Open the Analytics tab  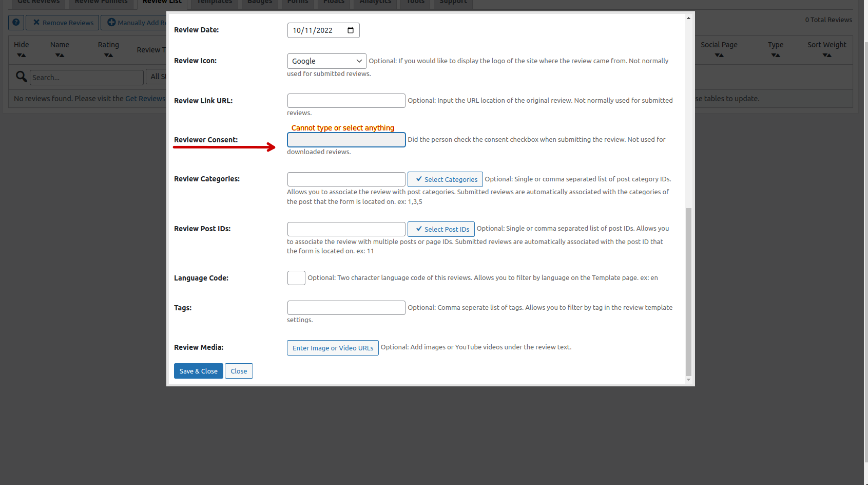(x=375, y=3)
